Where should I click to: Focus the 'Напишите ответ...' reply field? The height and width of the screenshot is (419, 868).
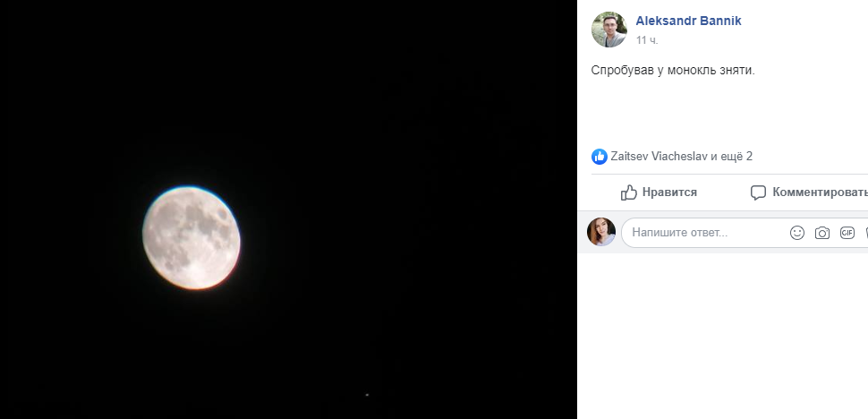click(x=698, y=233)
